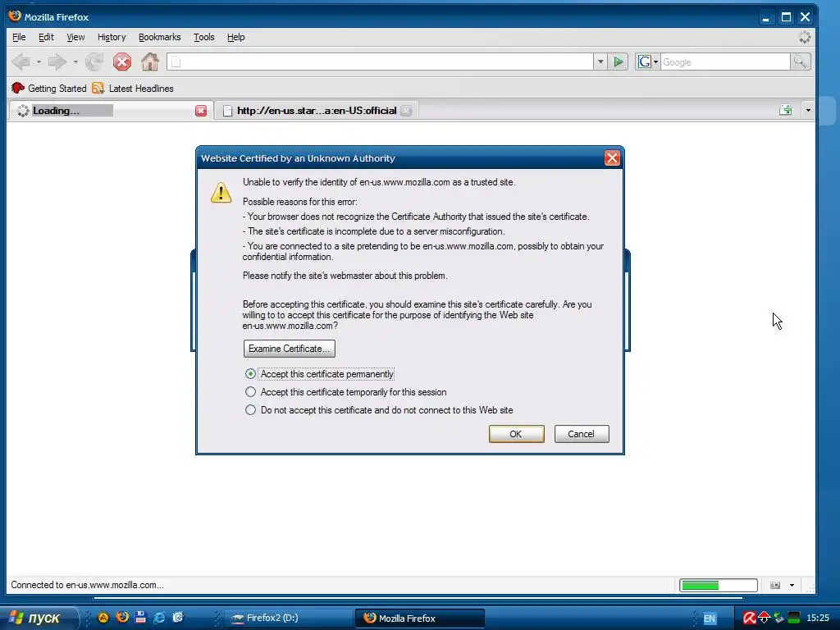
Task: Open the back history dropdown arrow
Action: click(39, 62)
